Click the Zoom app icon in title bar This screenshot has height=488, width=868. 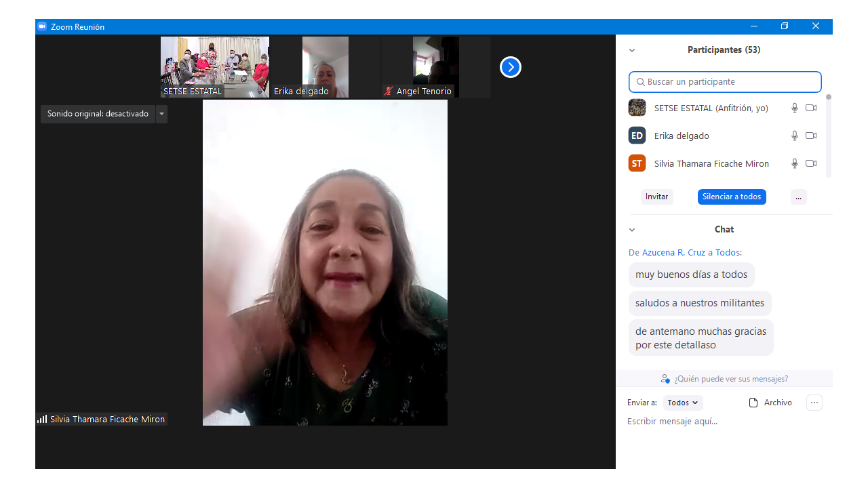(42, 26)
